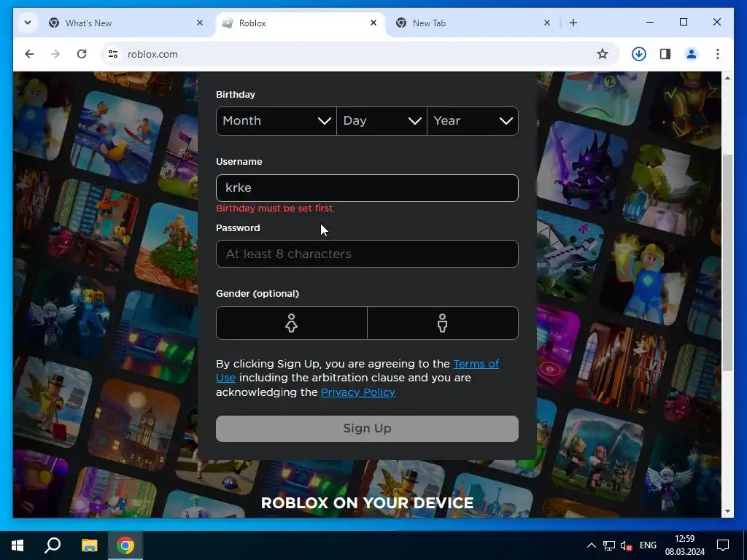Click the Username field containing krke
This screenshot has height=560, width=747.
pyautogui.click(x=367, y=187)
